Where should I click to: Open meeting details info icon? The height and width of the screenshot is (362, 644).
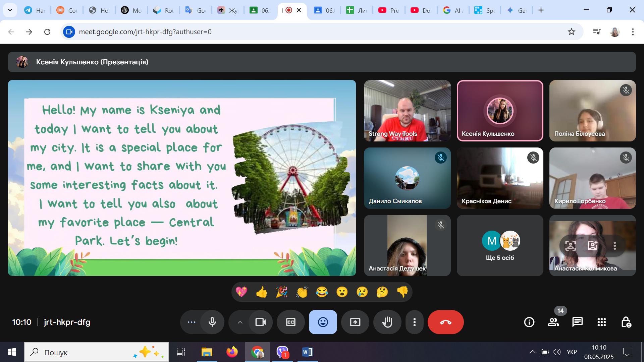click(529, 322)
